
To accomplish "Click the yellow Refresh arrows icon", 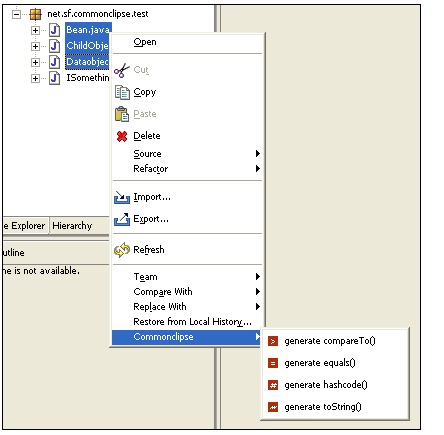I will pos(122,250).
